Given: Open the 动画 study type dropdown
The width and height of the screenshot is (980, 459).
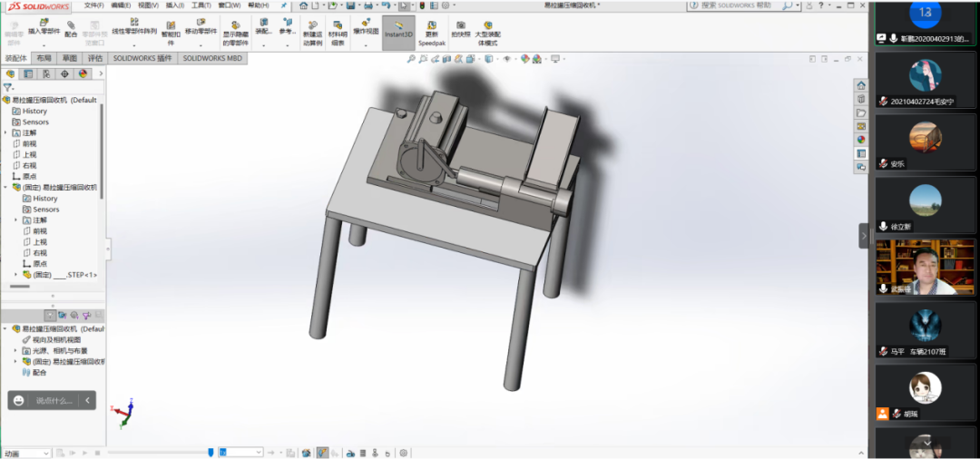Looking at the screenshot, I should click(x=26, y=453).
